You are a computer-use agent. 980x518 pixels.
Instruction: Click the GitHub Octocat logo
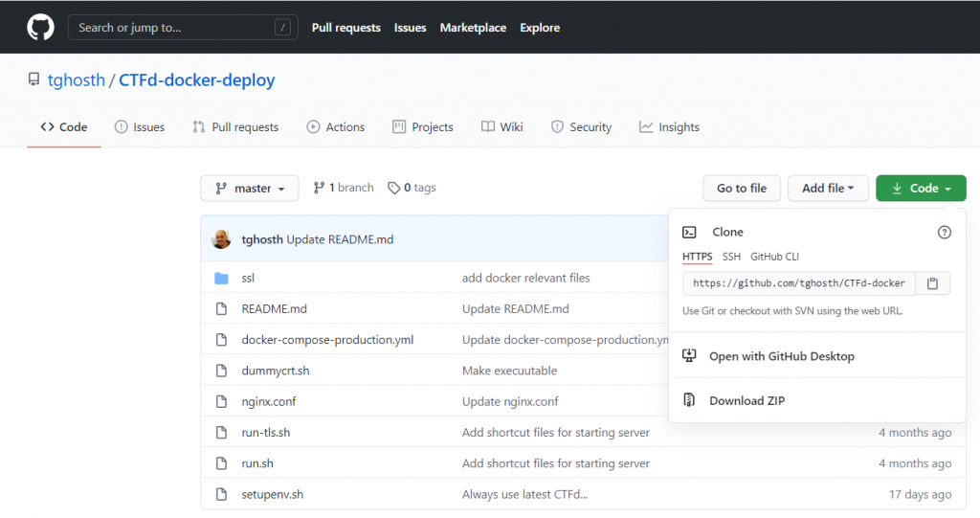[40, 27]
